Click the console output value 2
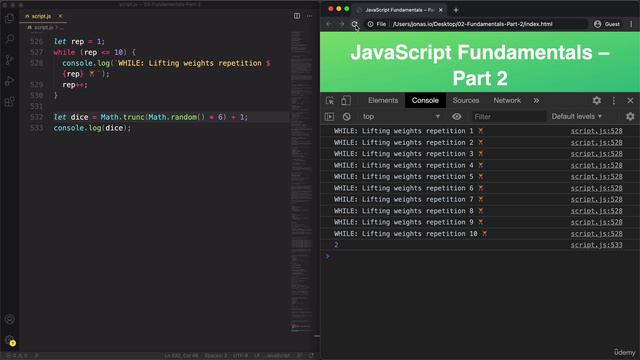640x360 pixels. click(336, 245)
